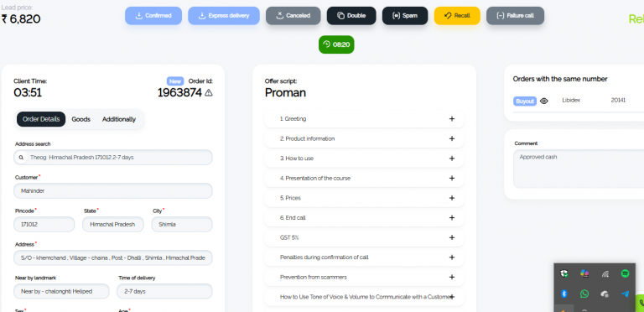Open Windows Security shield tray icon
The height and width of the screenshot is (312, 644).
pos(564,273)
